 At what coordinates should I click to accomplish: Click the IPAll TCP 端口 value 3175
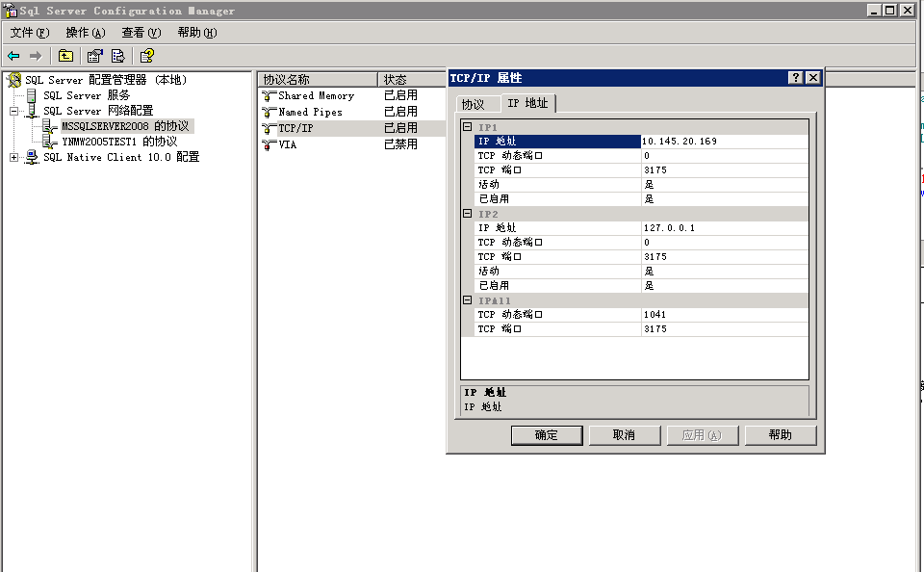click(x=724, y=329)
